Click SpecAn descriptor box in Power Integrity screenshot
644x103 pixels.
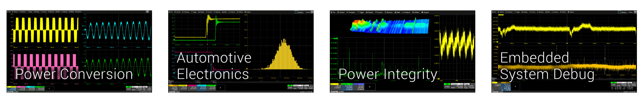[x=347, y=87]
